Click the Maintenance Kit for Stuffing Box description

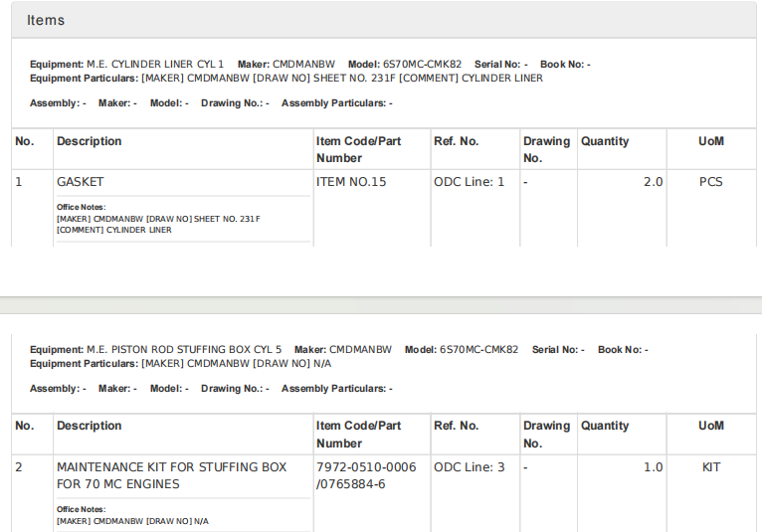171,475
